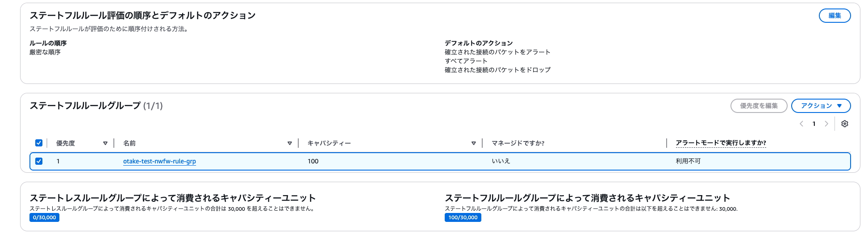This screenshot has width=868, height=246.
Task: Click the 優先度 column header label
Action: coord(66,143)
